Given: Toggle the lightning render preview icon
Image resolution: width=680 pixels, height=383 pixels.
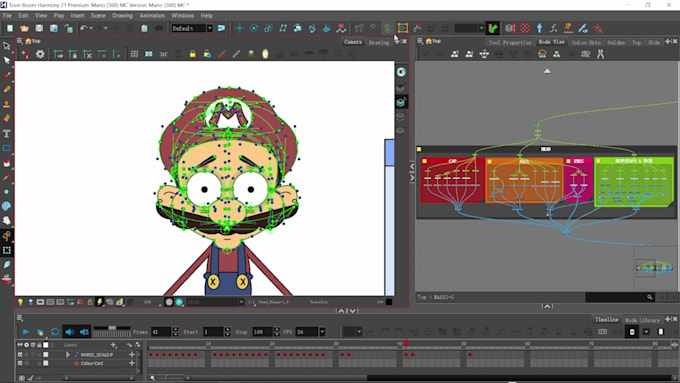Looking at the screenshot, I should tap(99, 302).
